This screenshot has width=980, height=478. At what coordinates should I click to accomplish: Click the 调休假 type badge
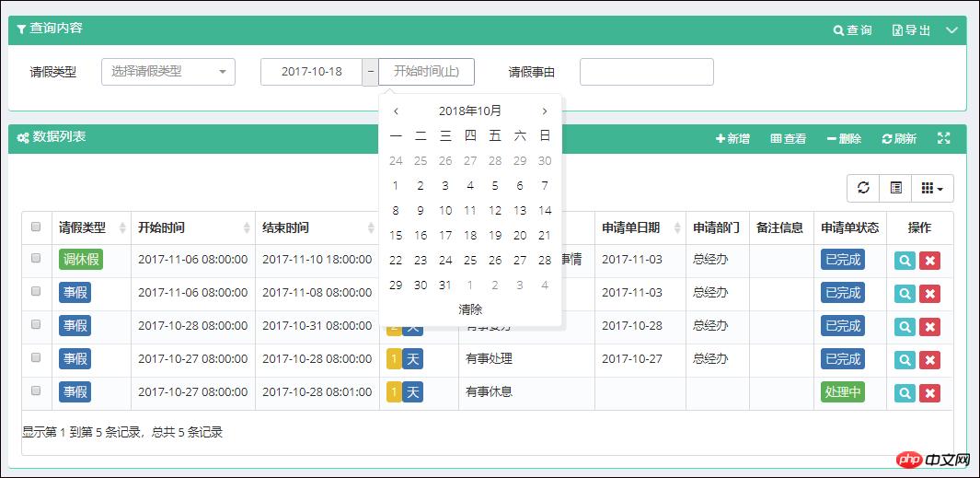point(81,260)
